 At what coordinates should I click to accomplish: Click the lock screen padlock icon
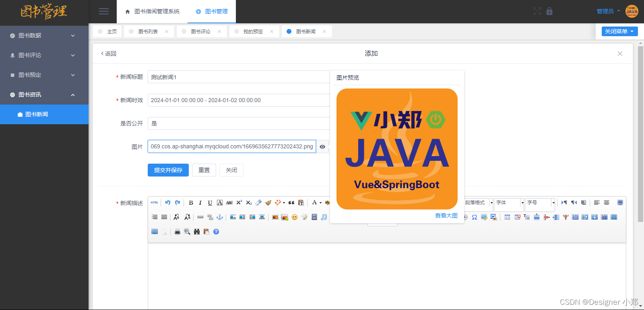pyautogui.click(x=549, y=11)
